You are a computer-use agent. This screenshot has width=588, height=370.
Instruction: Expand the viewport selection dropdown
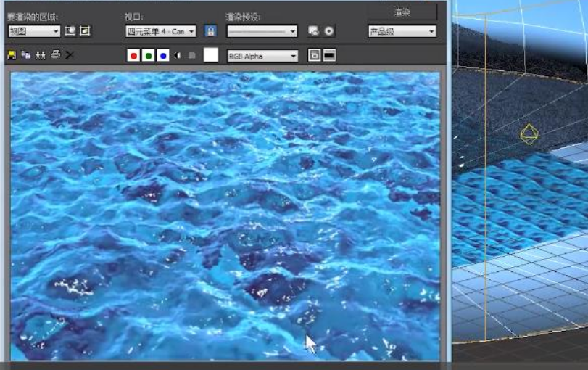[x=160, y=31]
